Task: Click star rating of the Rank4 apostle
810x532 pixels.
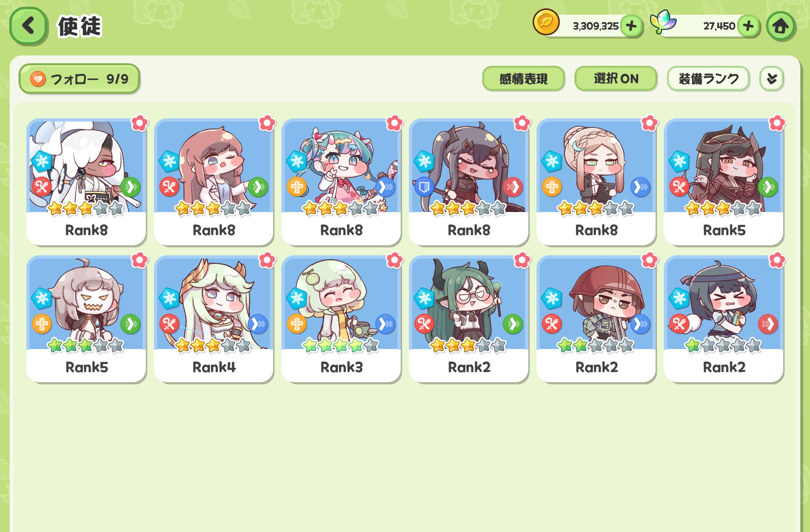Action: [x=213, y=346]
